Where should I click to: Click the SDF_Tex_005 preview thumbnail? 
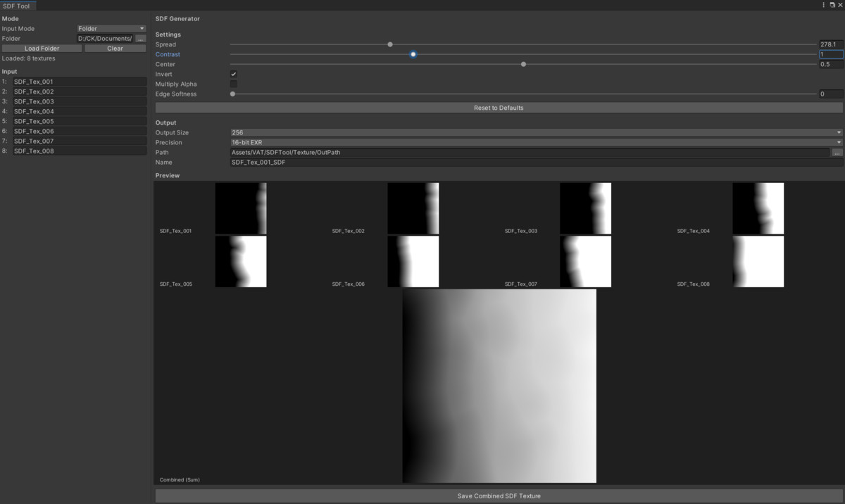tap(241, 262)
